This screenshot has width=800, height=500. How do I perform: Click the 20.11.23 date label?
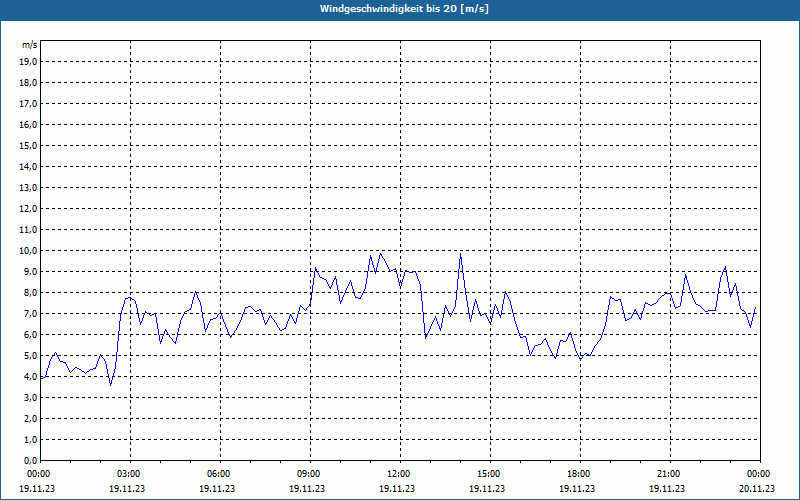tap(757, 488)
